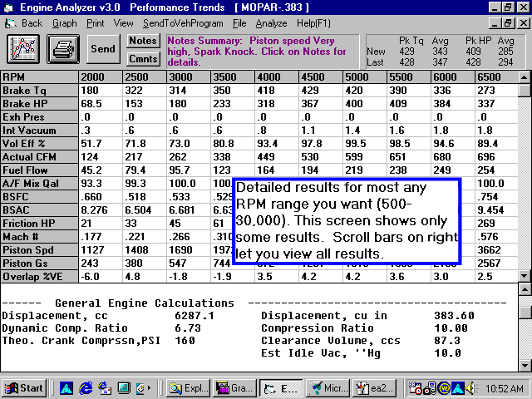
Task: Launch Internet Explorer from quick launch
Action: pos(86,388)
